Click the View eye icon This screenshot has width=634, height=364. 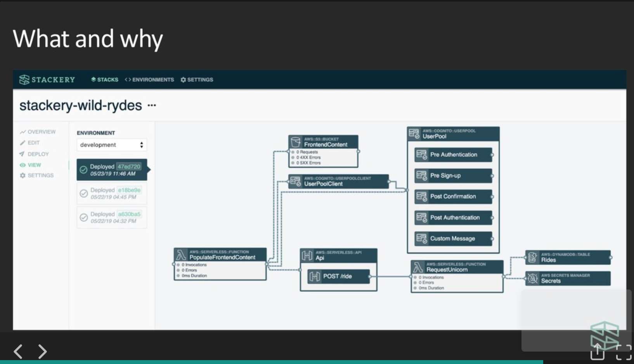(23, 165)
